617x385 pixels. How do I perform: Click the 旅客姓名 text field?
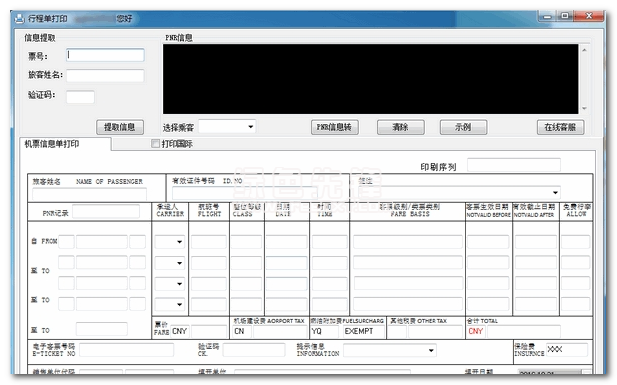coord(105,76)
